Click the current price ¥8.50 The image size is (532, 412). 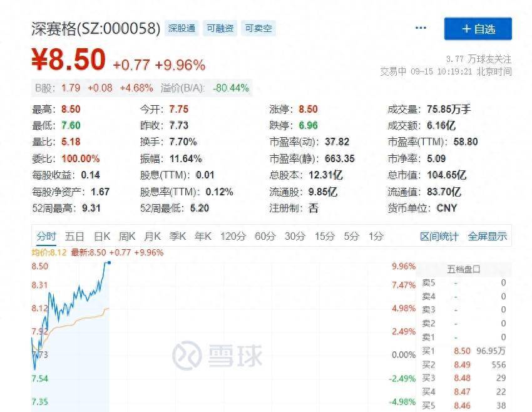click(69, 59)
